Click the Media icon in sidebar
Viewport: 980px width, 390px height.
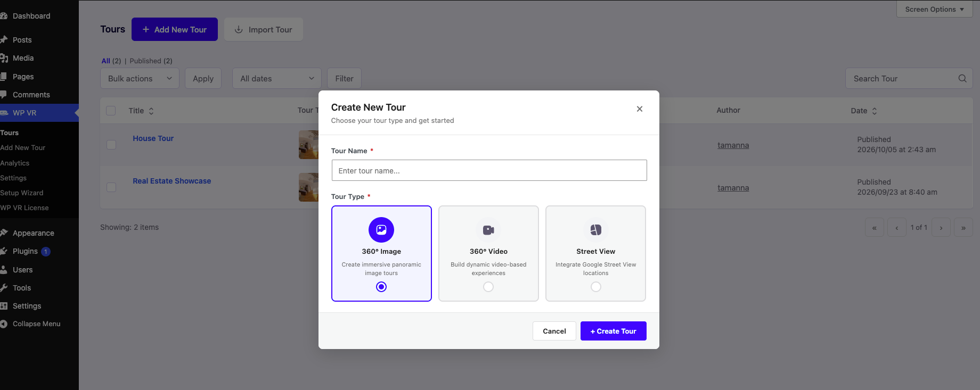pos(3,58)
